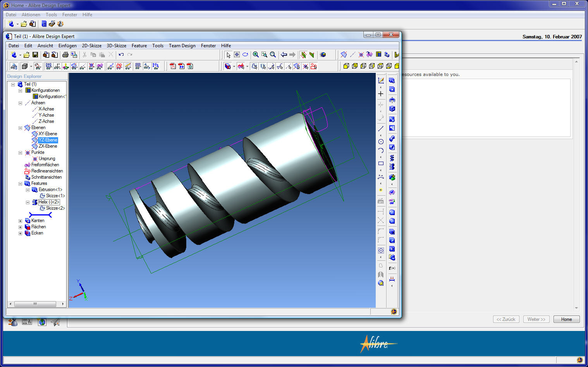
Task: Print the part with the printer icon
Action: [x=65, y=55]
